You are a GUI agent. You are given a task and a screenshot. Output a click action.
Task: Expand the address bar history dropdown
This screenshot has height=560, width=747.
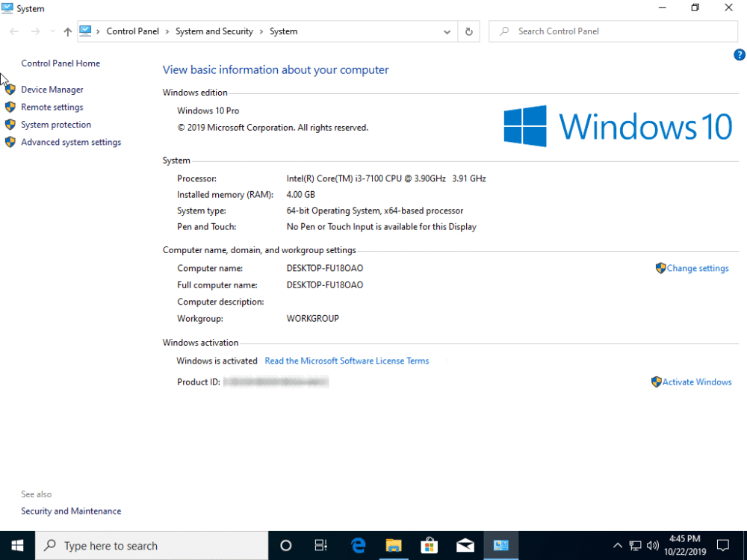[x=447, y=31]
